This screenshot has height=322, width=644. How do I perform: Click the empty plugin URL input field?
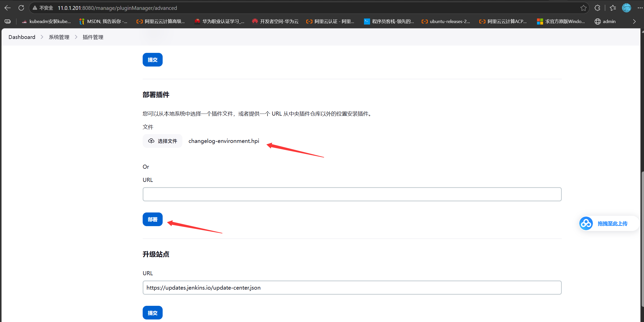(x=352, y=194)
